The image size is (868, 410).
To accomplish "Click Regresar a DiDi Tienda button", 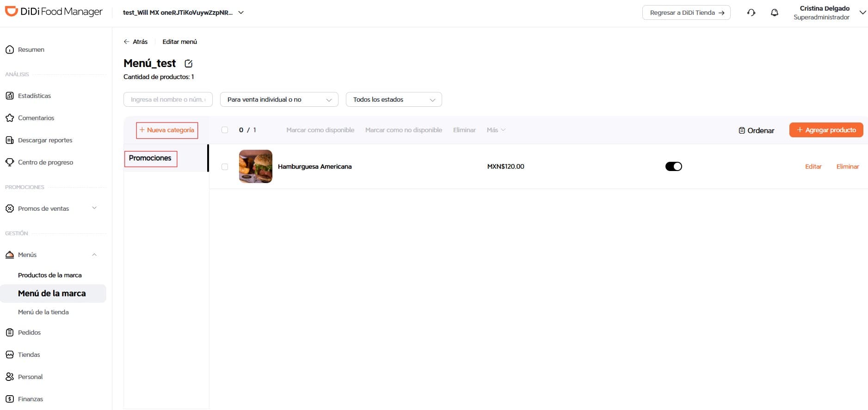I will tap(686, 12).
